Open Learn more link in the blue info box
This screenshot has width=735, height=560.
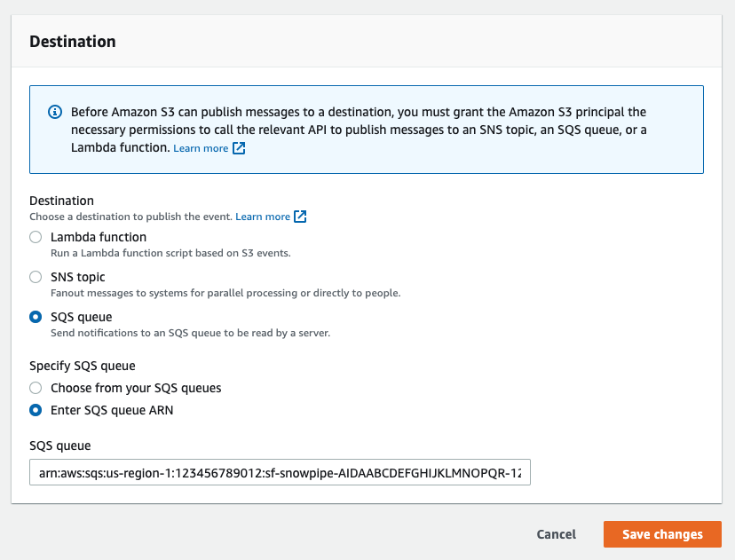[x=201, y=149]
